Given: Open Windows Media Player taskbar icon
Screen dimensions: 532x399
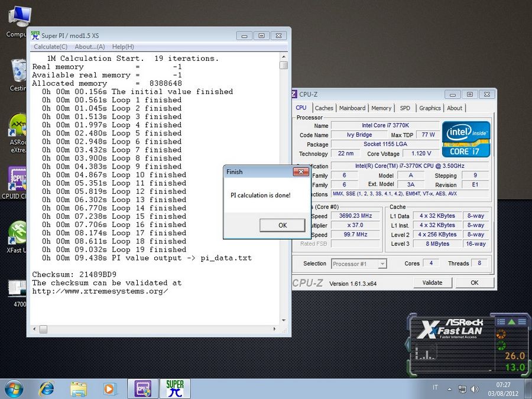Looking at the screenshot, I should coord(109,389).
